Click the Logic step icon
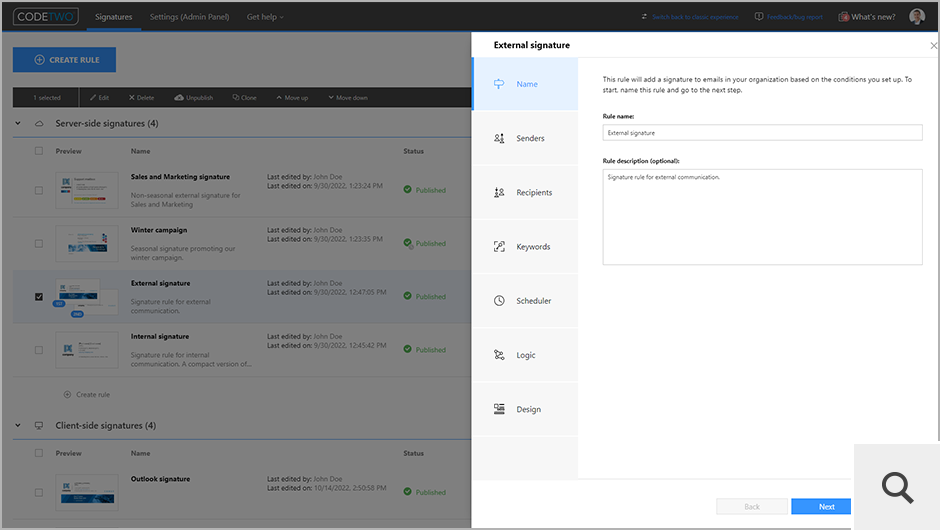940x530 pixels. coord(499,355)
